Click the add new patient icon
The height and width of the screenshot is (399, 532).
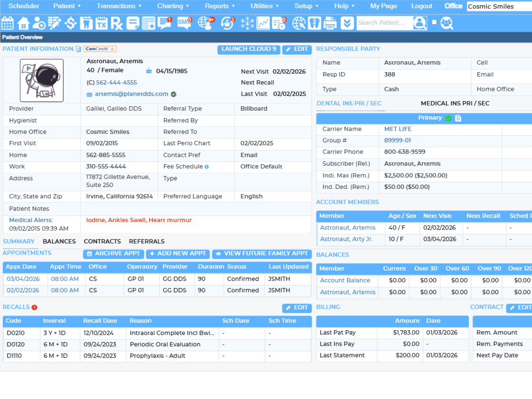pos(39,23)
